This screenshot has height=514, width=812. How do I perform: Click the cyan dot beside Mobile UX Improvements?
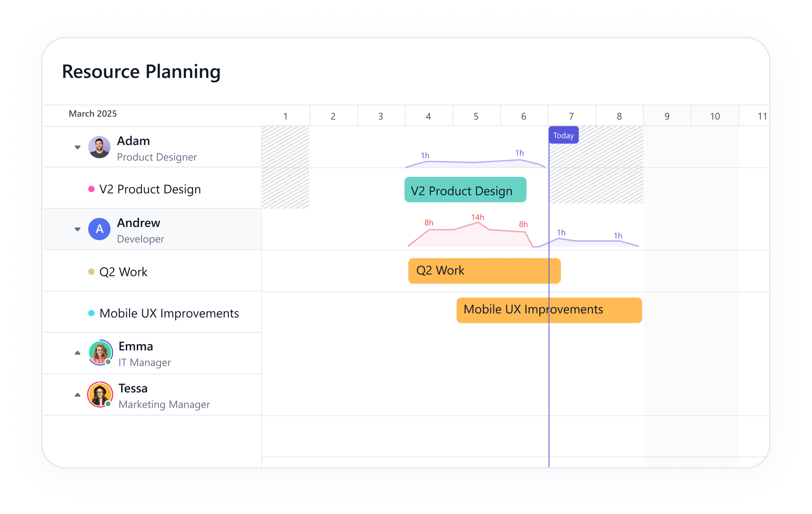(91, 313)
